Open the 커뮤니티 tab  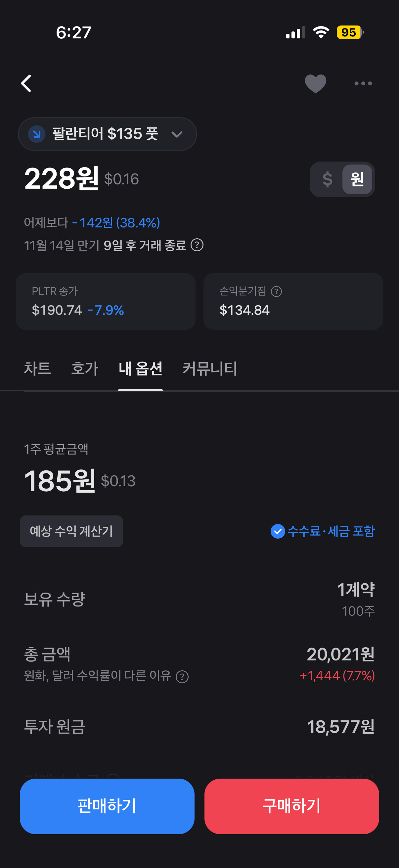(x=210, y=368)
